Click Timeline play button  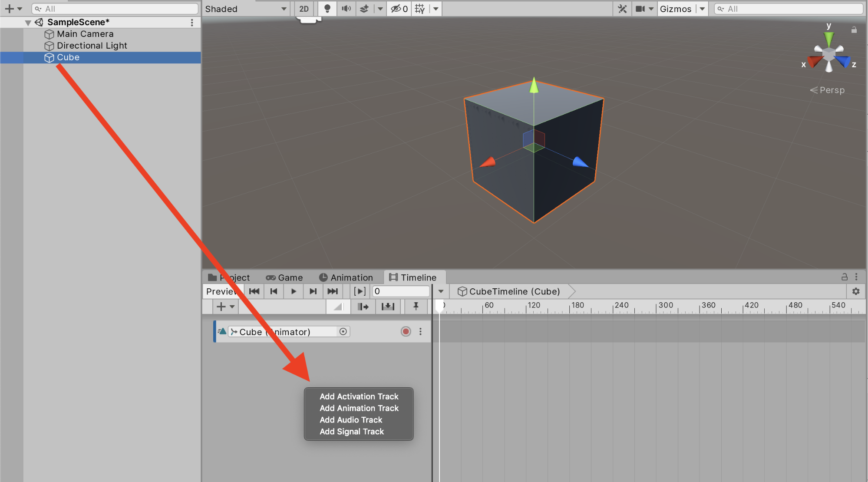coord(294,291)
